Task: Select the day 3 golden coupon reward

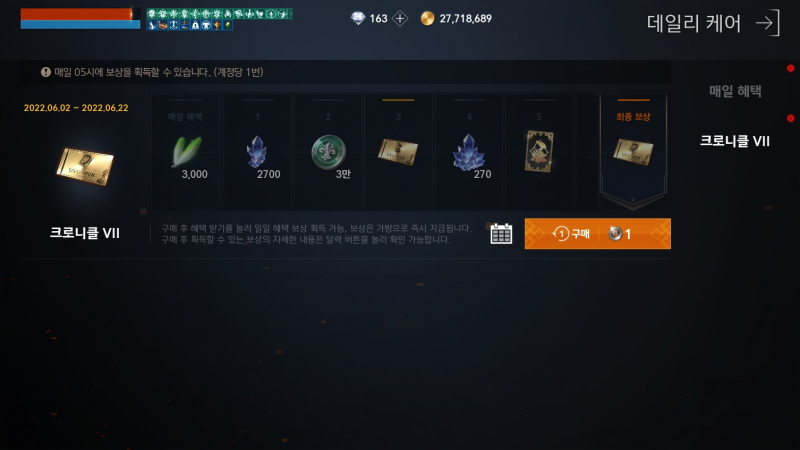Action: [x=398, y=152]
